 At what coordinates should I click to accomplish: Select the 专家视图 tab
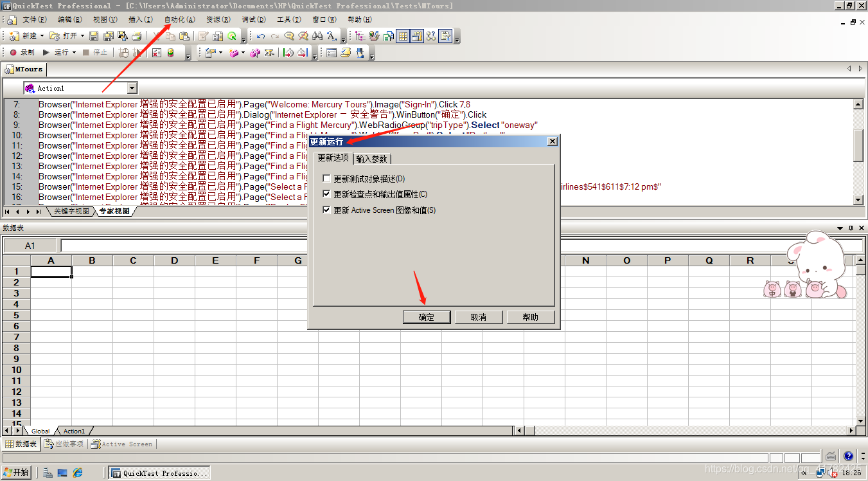(114, 211)
